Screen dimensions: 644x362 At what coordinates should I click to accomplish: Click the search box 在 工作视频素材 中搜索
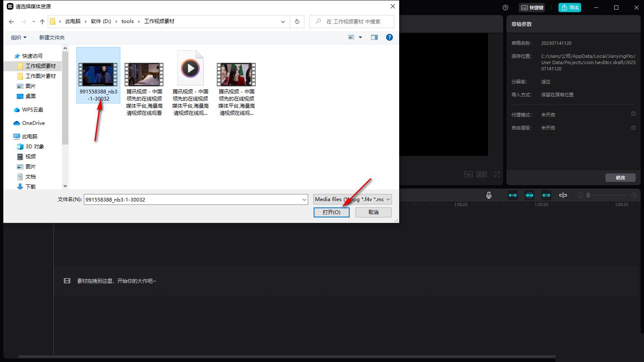coord(352,21)
